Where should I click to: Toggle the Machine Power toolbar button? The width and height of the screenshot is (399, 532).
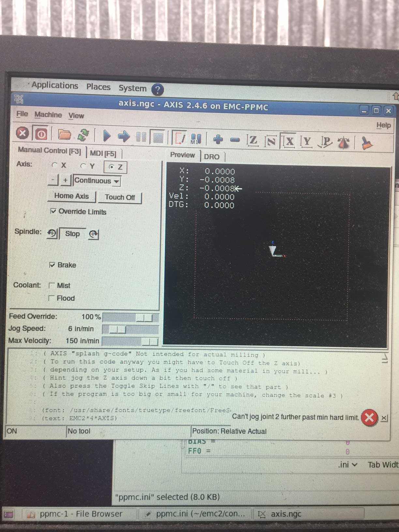point(41,134)
